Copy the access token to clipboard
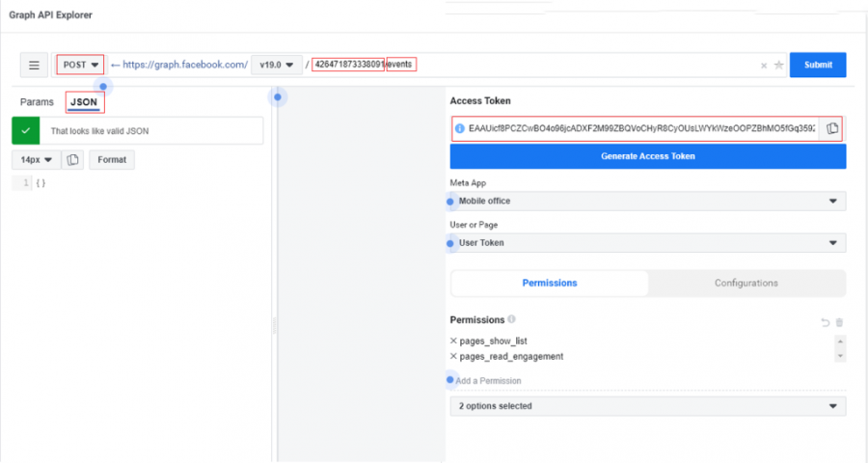 (x=832, y=128)
